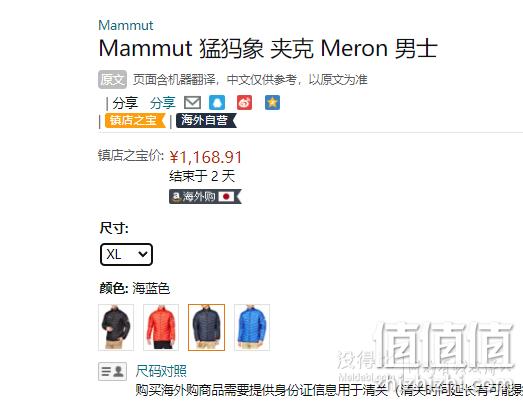
Task: Share to Weibo using the red icon
Action: (244, 103)
